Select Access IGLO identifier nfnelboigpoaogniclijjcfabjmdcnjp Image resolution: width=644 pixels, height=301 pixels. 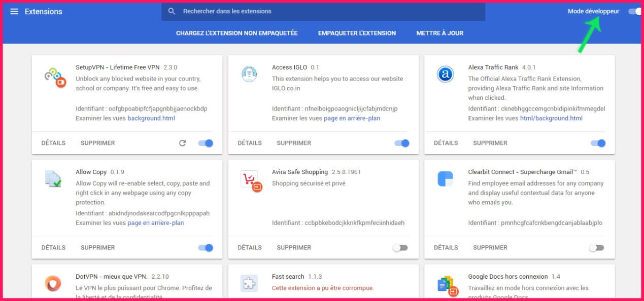(351, 109)
